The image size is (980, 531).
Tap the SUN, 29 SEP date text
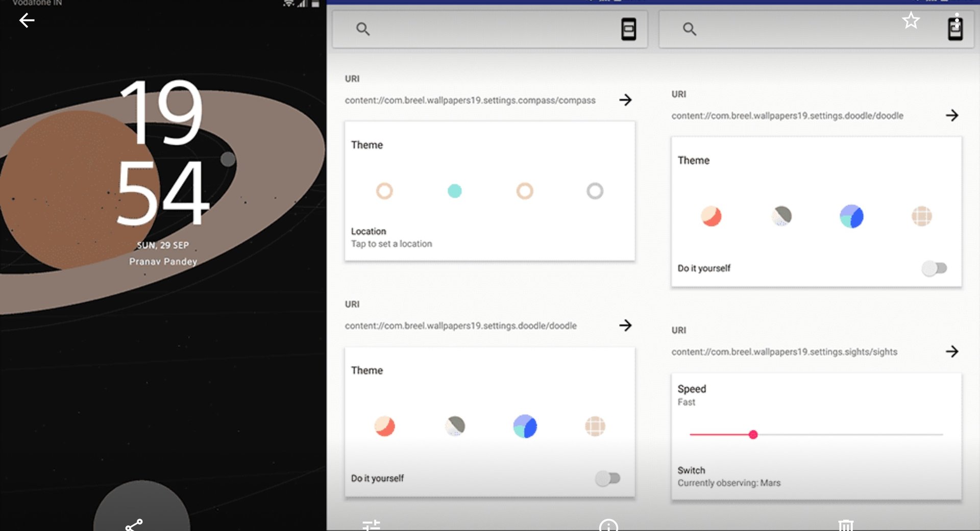point(163,245)
